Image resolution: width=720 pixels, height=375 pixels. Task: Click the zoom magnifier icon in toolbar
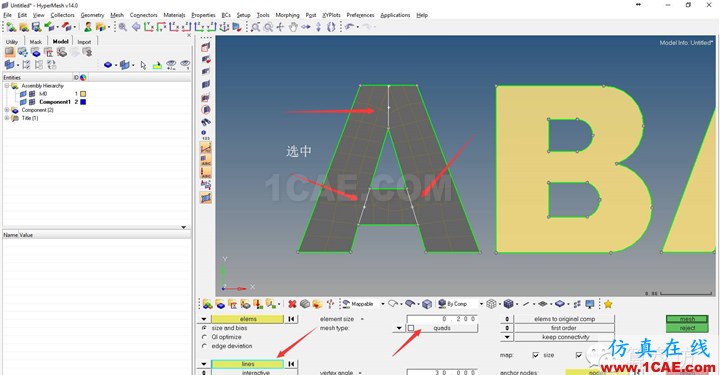[x=123, y=27]
